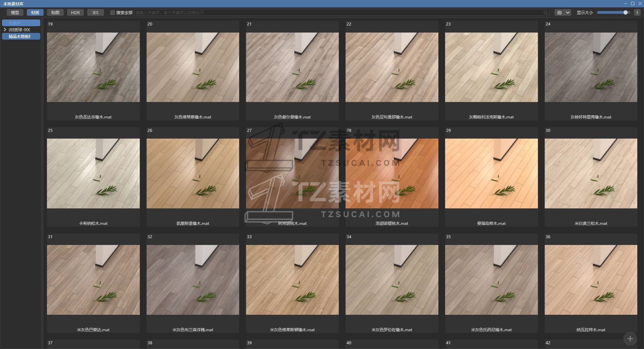
Task: Click the 曼瑙岛桦木 material thumbnail
Action: [491, 173]
